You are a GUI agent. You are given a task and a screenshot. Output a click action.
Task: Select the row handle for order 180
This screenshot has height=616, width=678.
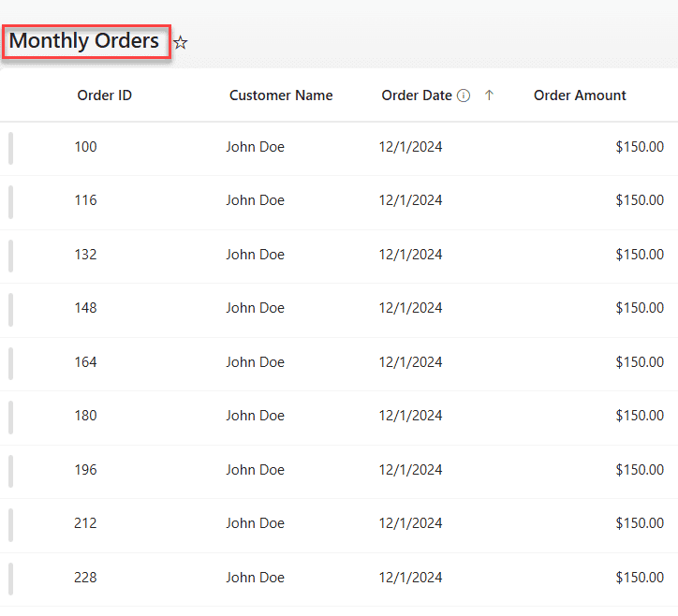[11, 418]
